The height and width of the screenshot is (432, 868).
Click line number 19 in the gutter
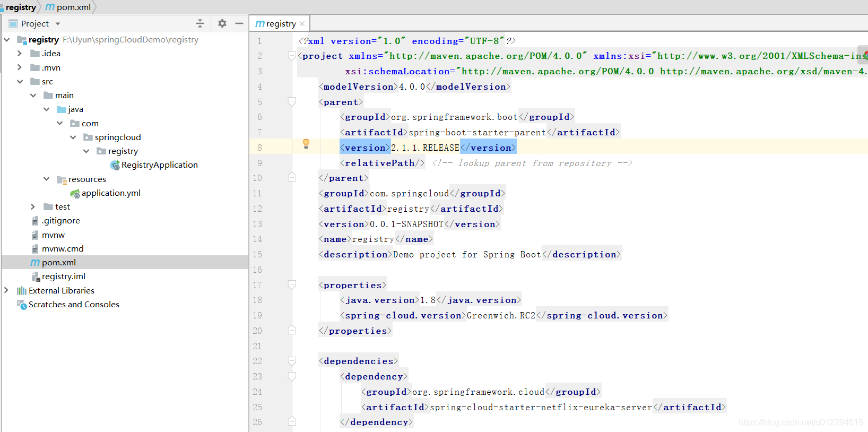click(257, 315)
